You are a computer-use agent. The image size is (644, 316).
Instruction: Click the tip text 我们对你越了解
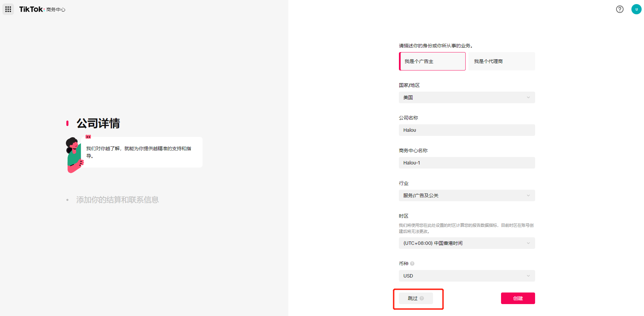139,152
